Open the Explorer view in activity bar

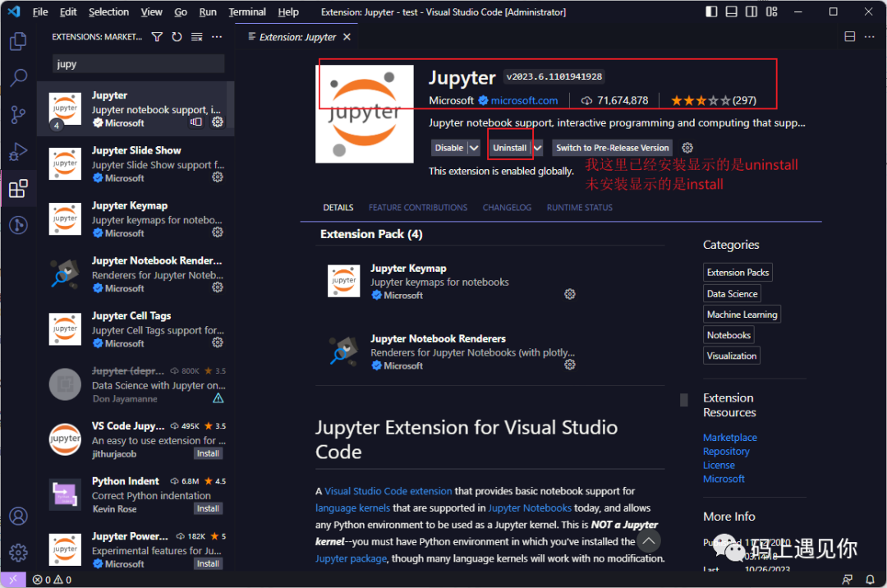click(x=18, y=41)
